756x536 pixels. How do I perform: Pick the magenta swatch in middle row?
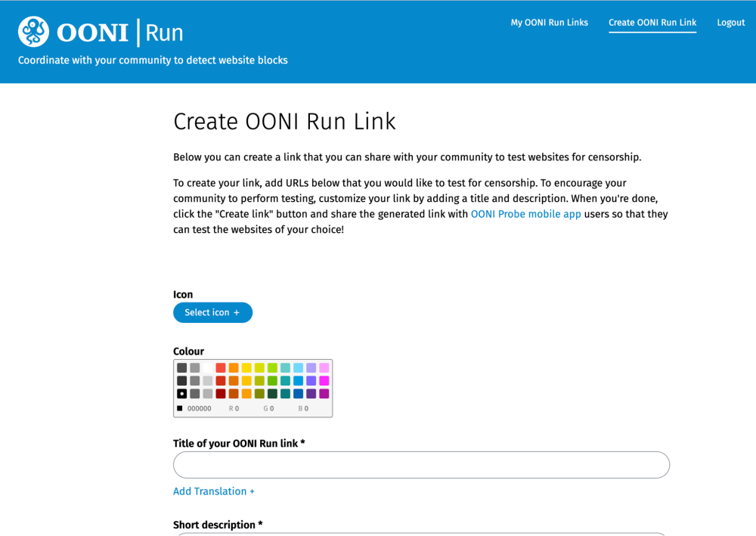[x=324, y=381]
